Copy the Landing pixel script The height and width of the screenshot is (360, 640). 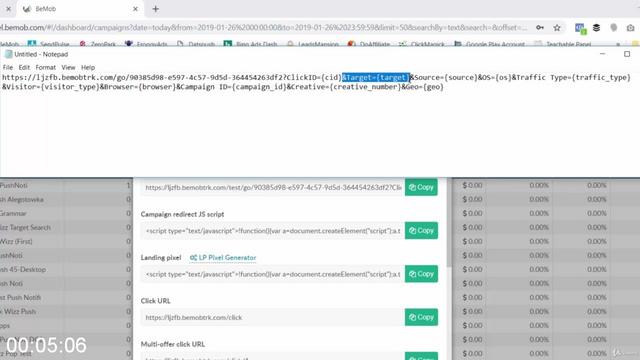pos(421,274)
